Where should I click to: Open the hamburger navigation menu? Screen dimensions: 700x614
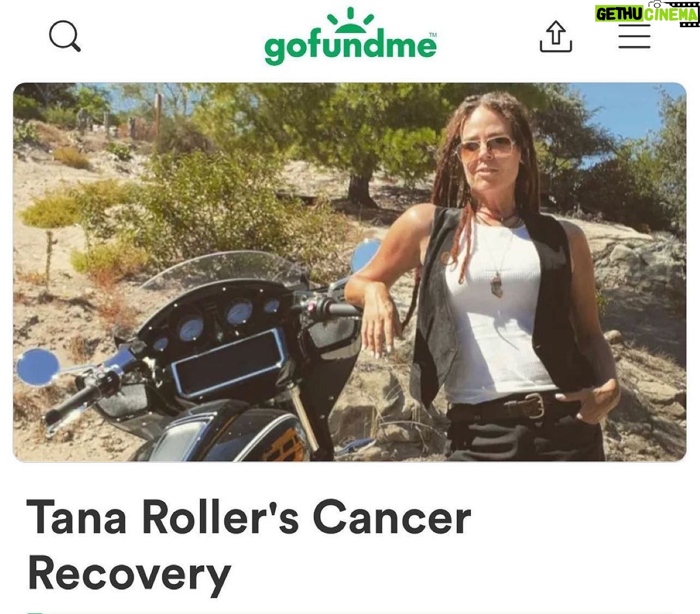[x=634, y=37]
